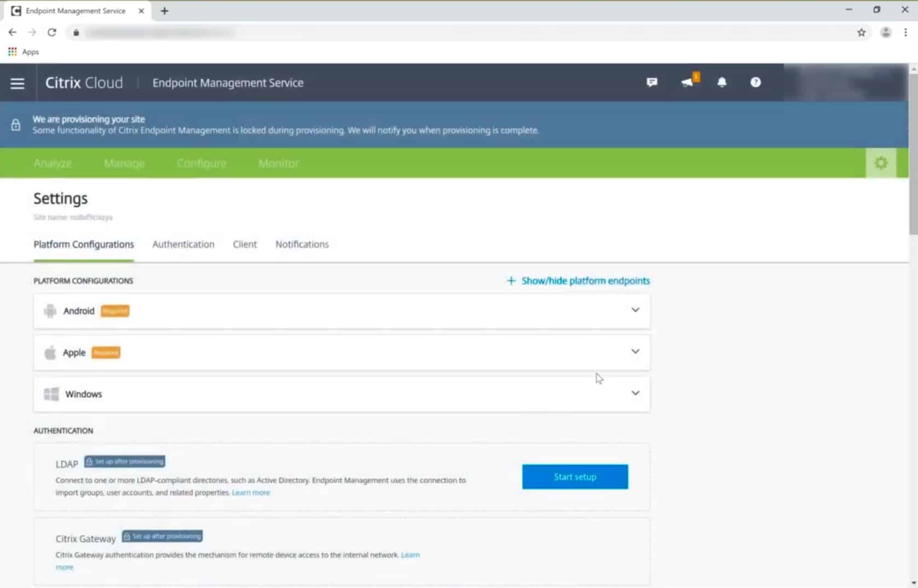Screen dimensions: 918x588
Task: Click the Android robot icon
Action: pyautogui.click(x=50, y=311)
